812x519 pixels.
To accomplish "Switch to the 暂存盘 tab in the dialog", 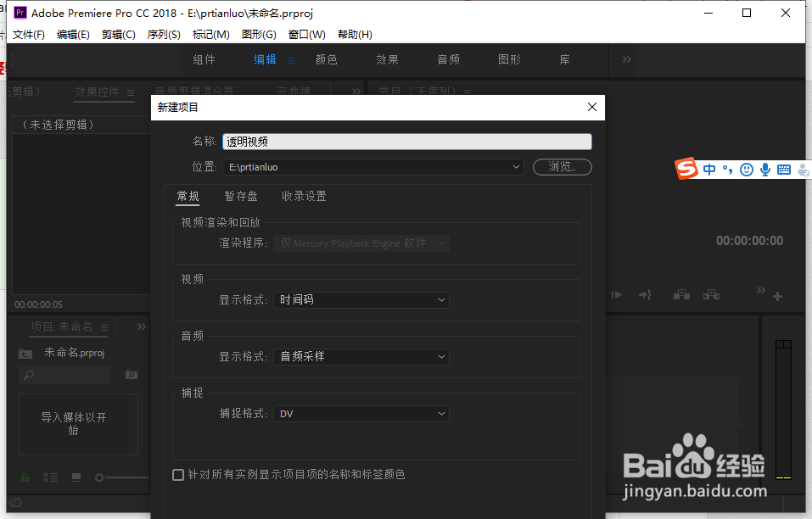I will [241, 196].
